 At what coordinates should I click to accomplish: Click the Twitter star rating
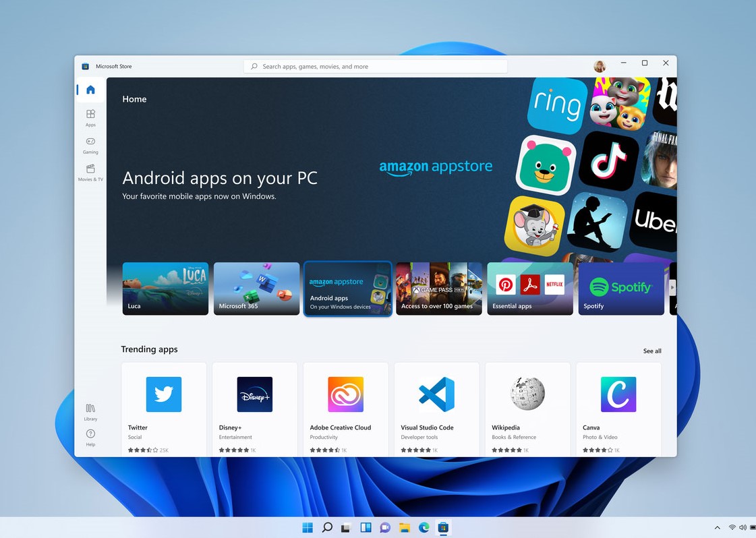(143, 450)
